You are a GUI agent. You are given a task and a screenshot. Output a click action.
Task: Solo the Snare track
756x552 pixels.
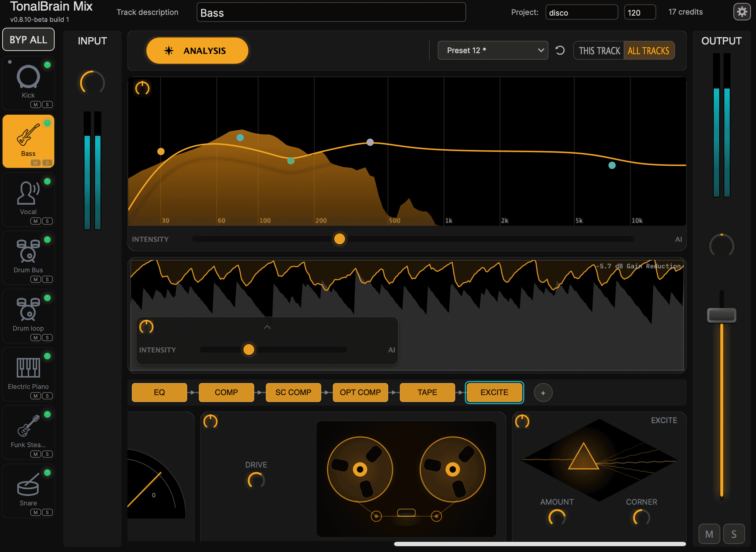pyautogui.click(x=47, y=512)
